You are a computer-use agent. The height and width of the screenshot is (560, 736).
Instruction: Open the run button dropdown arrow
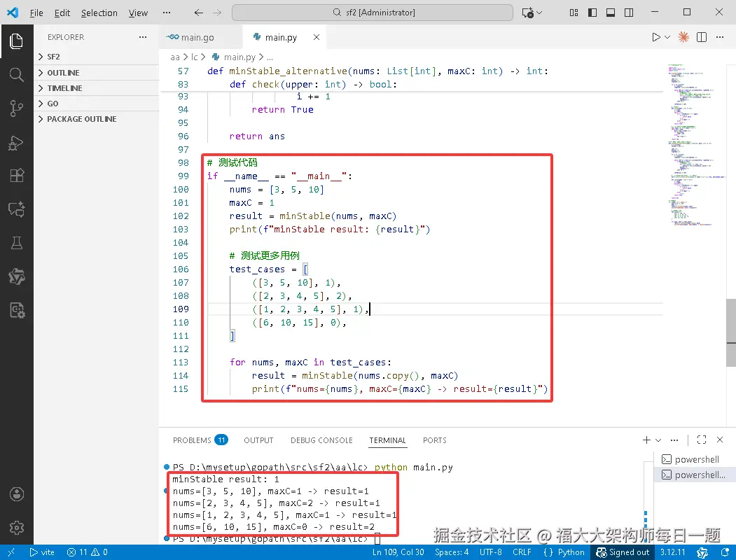click(667, 37)
